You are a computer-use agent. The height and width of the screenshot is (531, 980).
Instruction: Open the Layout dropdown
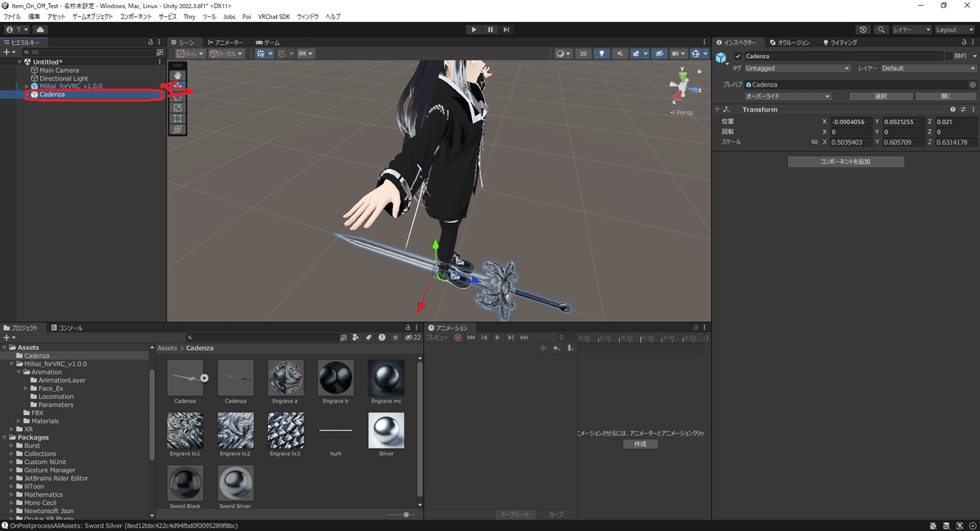[955, 29]
